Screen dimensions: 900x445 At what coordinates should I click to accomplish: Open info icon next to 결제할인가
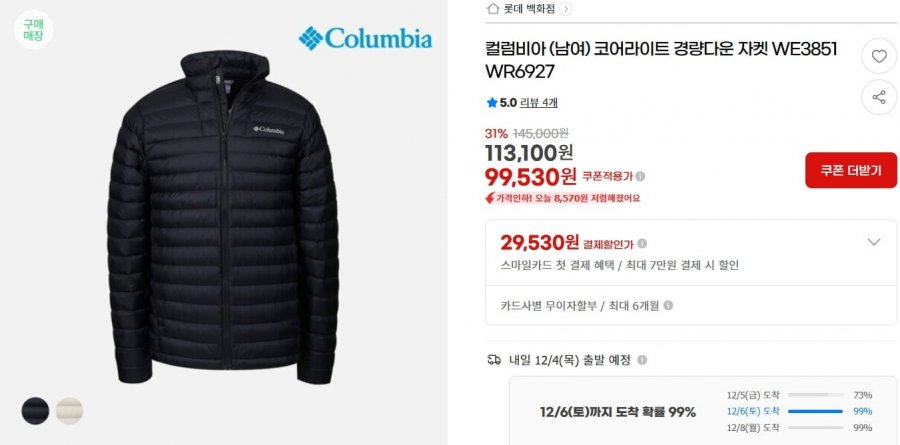click(x=642, y=243)
